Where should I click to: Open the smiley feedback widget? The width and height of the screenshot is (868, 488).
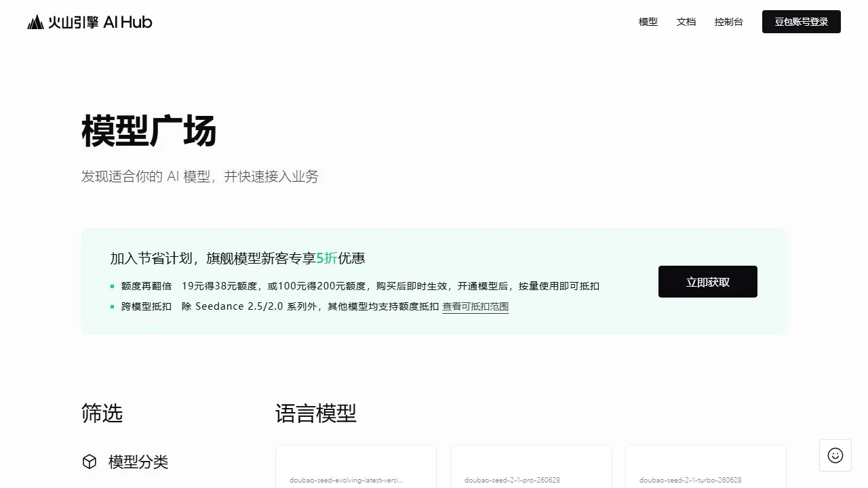[835, 455]
